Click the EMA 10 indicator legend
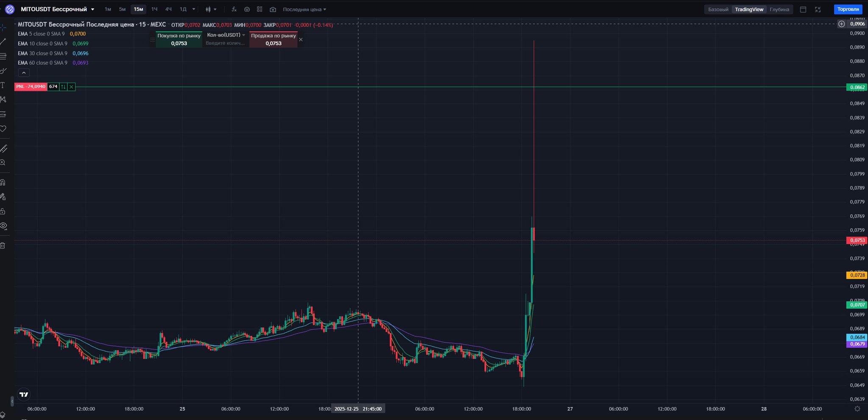The height and width of the screenshot is (420, 868). pyautogui.click(x=53, y=44)
